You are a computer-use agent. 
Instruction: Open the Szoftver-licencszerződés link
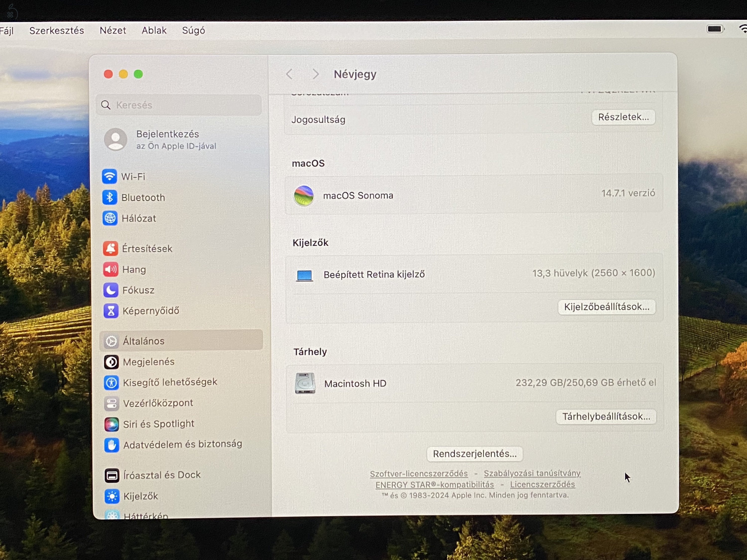(419, 474)
